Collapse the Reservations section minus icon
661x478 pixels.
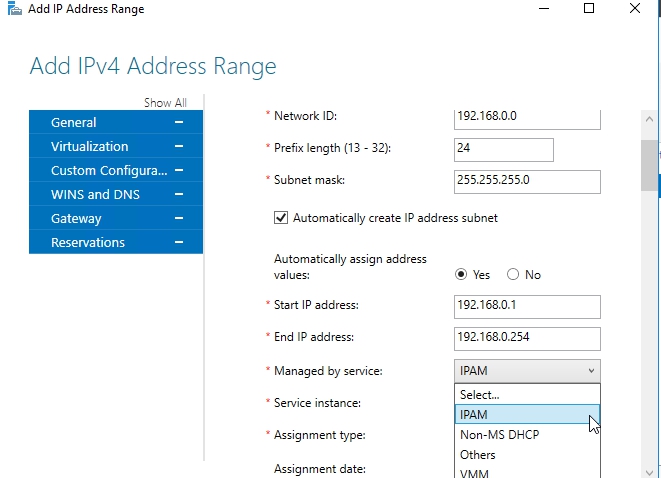179,242
